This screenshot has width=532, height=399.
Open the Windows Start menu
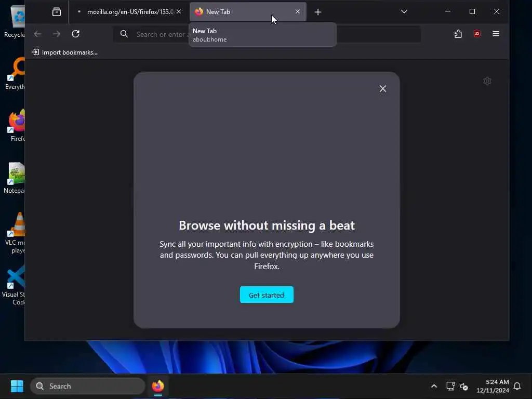pos(17,386)
